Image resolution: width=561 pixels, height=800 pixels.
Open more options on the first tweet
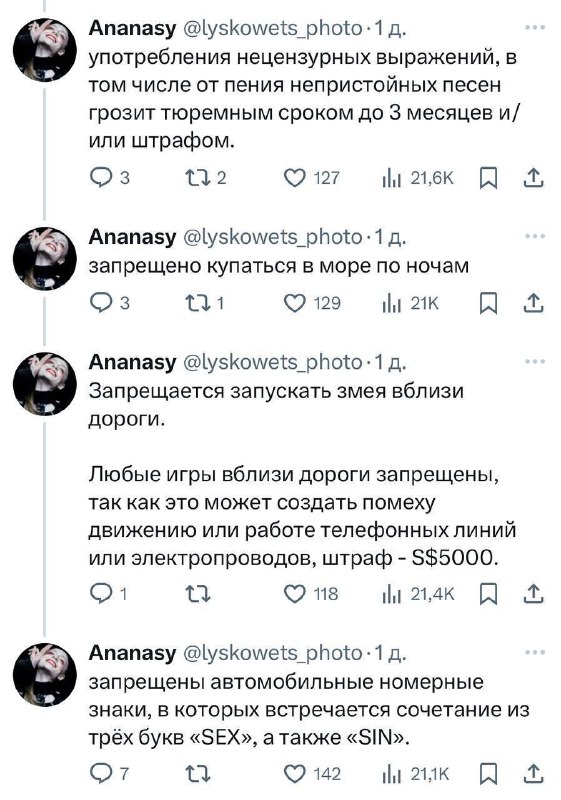pyautogui.click(x=535, y=28)
